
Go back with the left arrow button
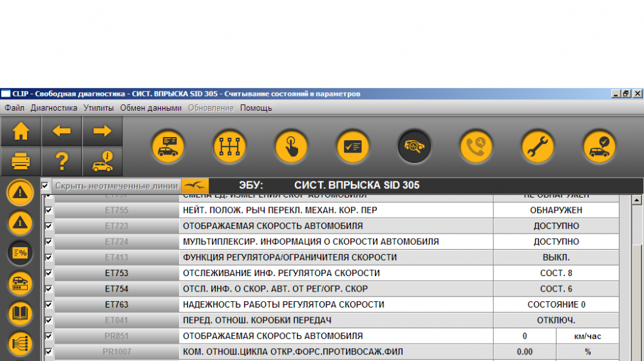tap(62, 131)
